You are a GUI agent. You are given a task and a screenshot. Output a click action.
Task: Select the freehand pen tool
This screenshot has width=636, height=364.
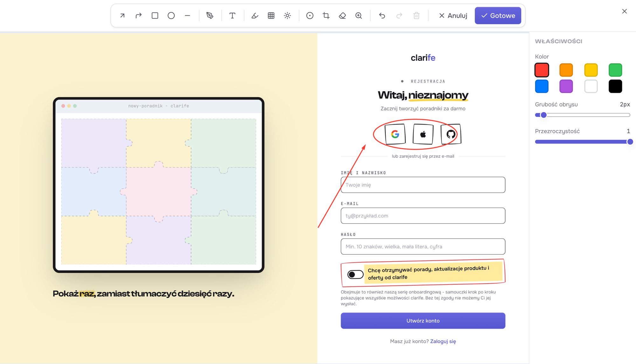point(210,16)
